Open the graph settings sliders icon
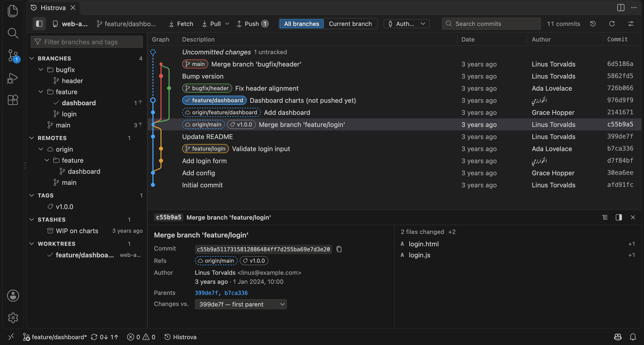This screenshot has width=644, height=345. pos(631,24)
